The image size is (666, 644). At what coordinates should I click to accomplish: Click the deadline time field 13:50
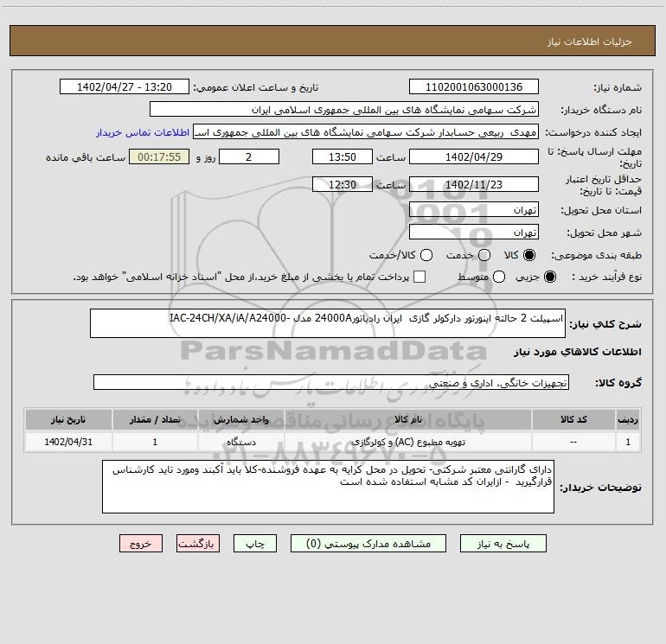[343, 156]
